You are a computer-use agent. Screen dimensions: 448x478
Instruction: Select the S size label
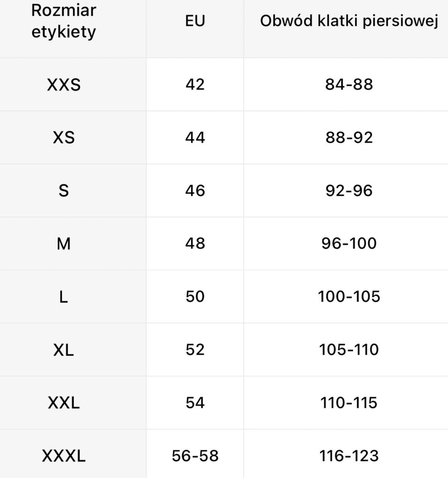[64, 190]
